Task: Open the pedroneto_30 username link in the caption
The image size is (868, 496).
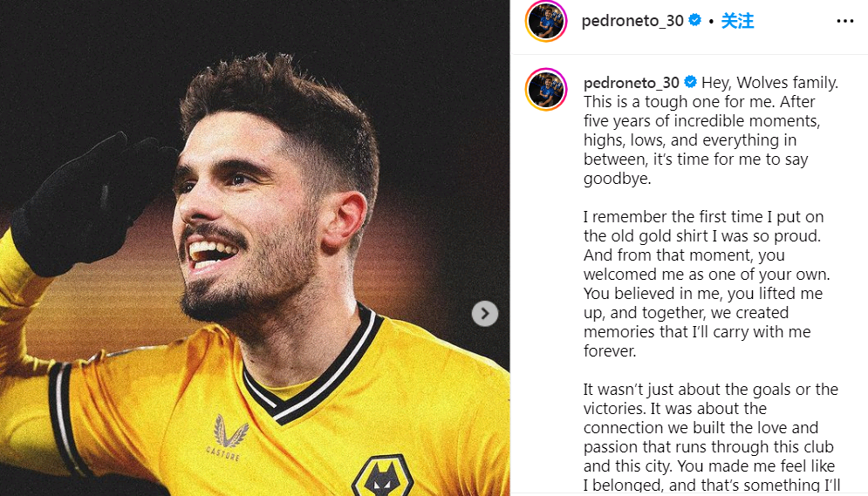Action: coord(631,83)
